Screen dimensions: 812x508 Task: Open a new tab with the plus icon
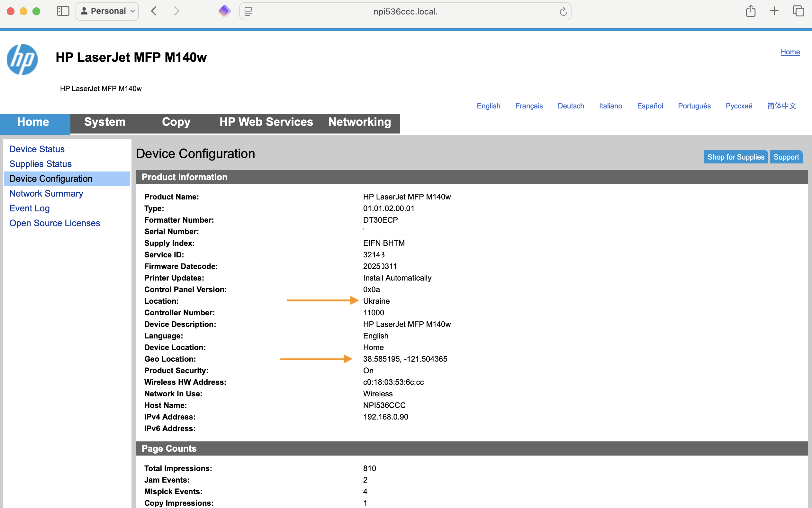[774, 11]
